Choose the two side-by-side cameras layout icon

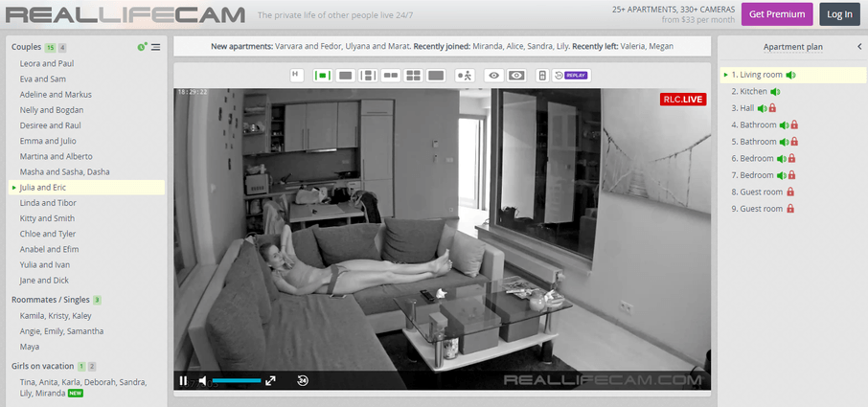391,75
